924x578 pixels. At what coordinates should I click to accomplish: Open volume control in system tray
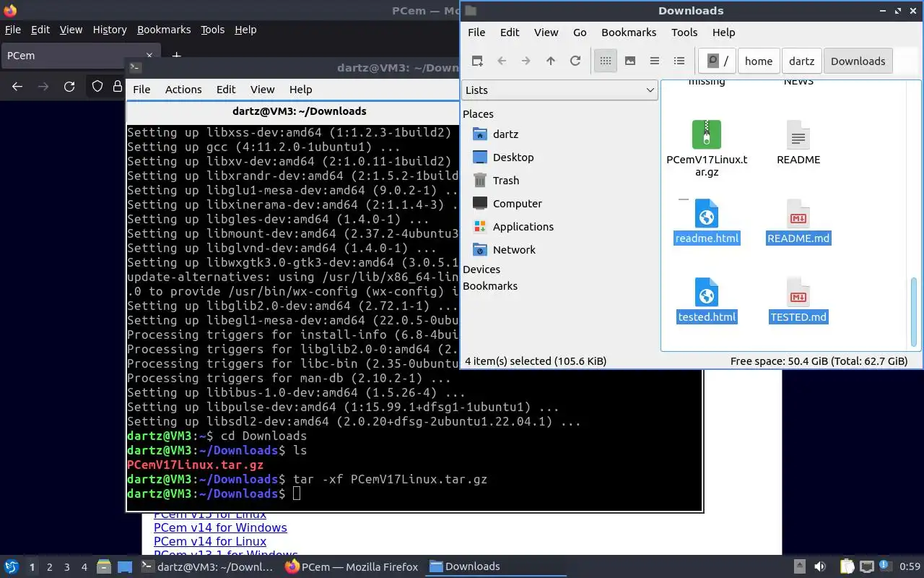pyautogui.click(x=820, y=567)
